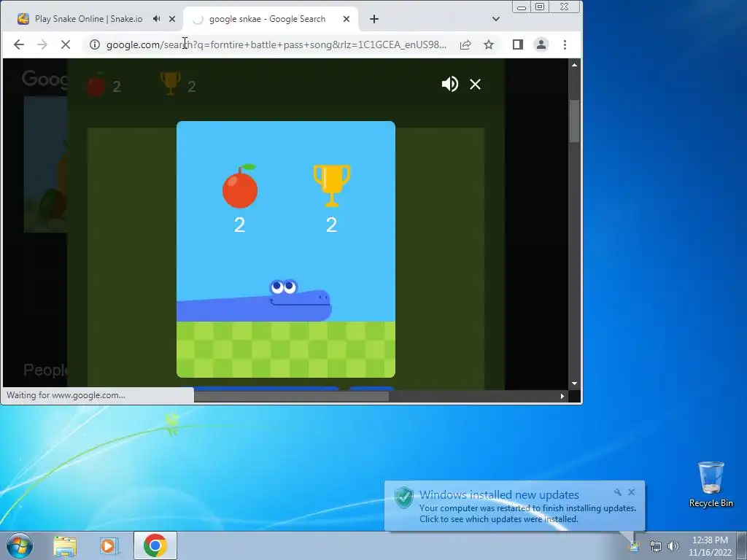Screen dimensions: 747x560
Task: Open network status tray icon
Action: coord(656,546)
